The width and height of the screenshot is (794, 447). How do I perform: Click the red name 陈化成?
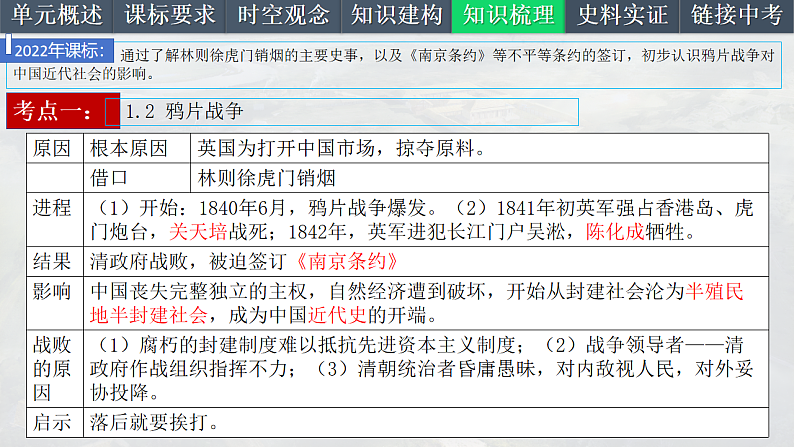tap(615, 232)
